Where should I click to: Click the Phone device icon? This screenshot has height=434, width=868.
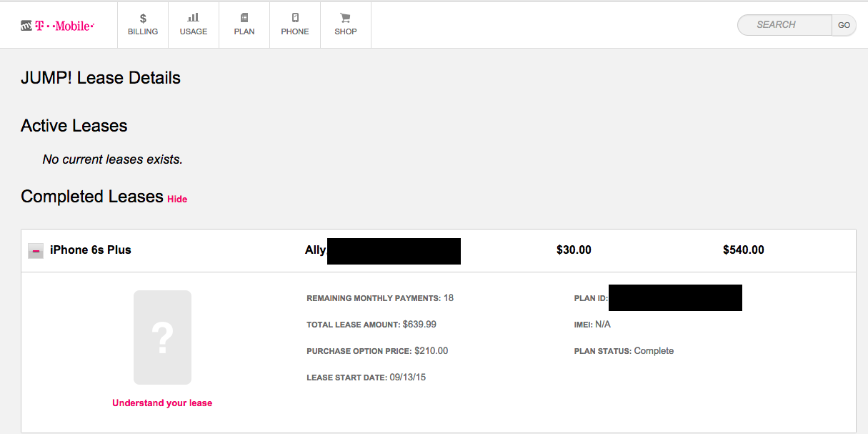click(295, 18)
